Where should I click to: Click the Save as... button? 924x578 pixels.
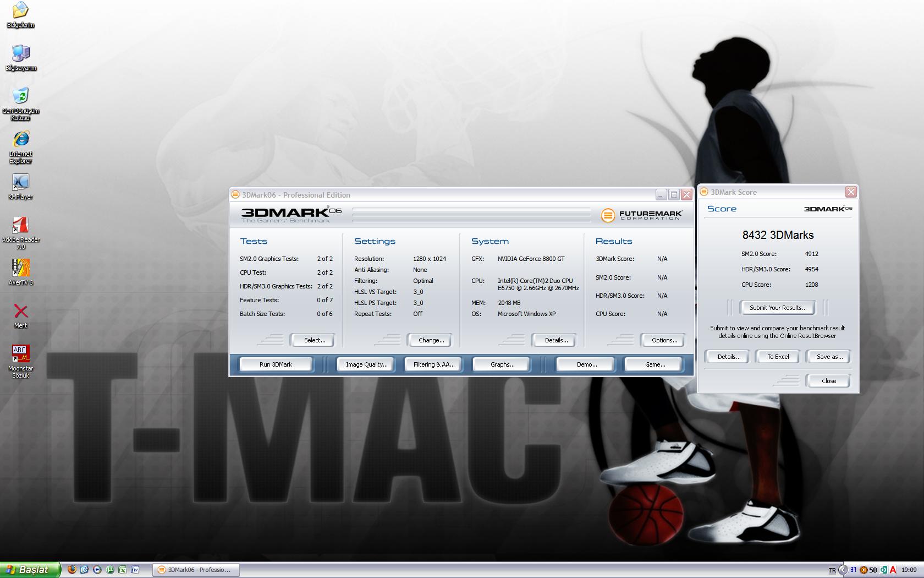pyautogui.click(x=829, y=357)
